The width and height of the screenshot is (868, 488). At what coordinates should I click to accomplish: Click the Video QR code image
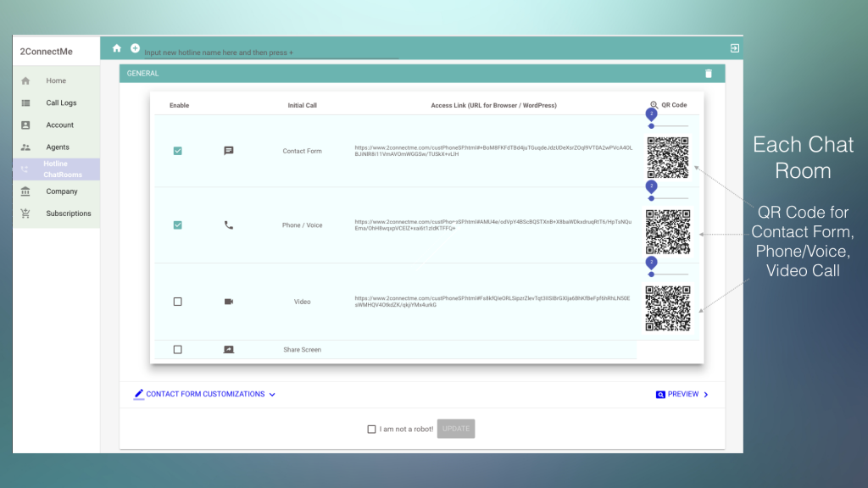(x=668, y=308)
